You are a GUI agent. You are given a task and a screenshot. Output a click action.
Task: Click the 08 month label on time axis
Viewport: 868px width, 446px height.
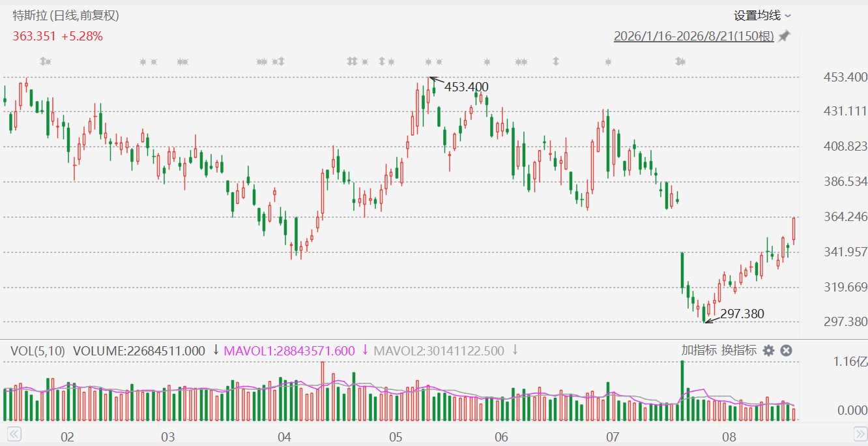click(x=729, y=436)
